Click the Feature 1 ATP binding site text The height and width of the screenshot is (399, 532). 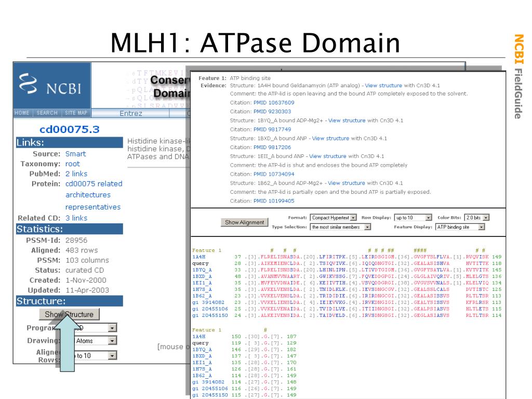(x=250, y=78)
